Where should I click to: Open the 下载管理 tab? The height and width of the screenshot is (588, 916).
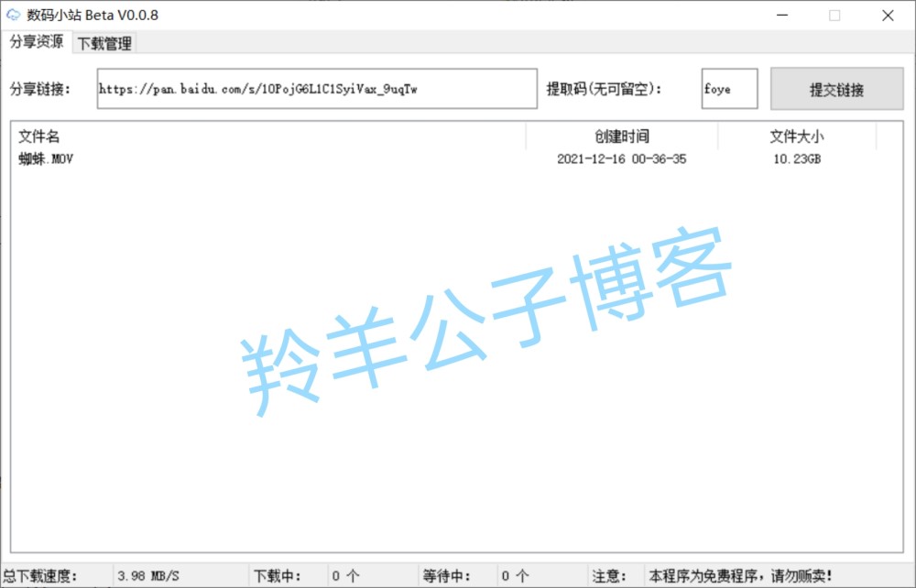point(104,43)
